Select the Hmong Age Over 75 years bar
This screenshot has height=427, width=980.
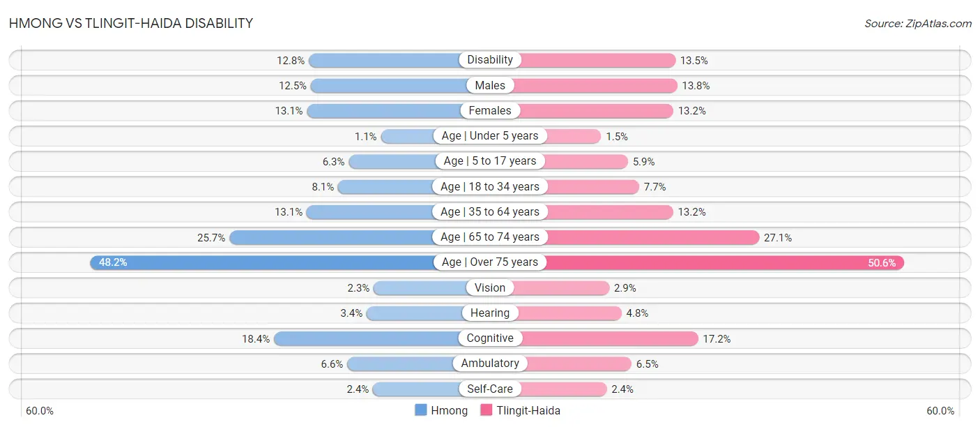[290, 262]
